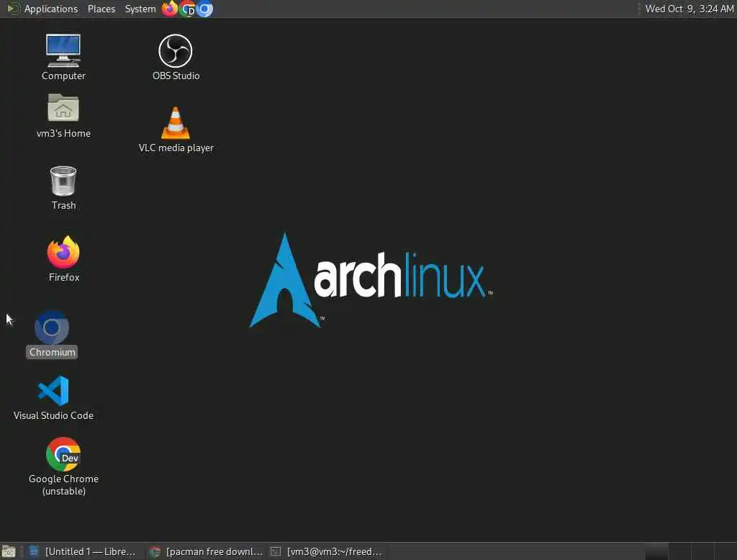Open the Places menu
This screenshot has width=737, height=560.
(x=101, y=9)
